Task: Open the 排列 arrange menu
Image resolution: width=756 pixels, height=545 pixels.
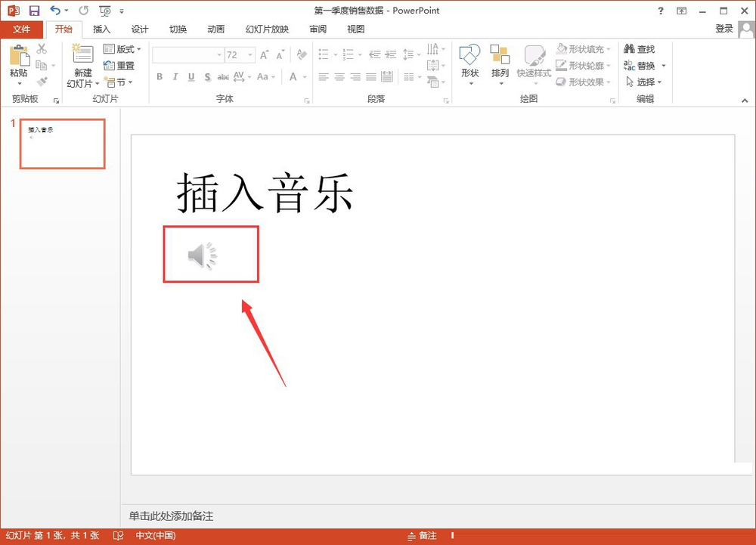Action: [x=500, y=65]
